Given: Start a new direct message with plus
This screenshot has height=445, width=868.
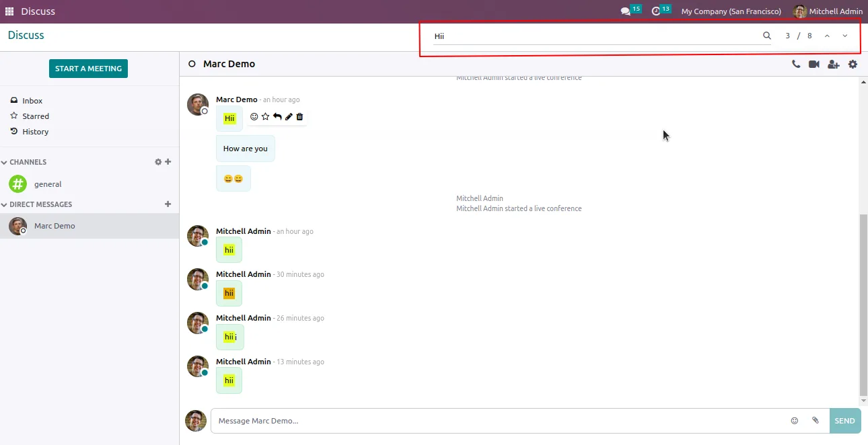Looking at the screenshot, I should tap(168, 204).
